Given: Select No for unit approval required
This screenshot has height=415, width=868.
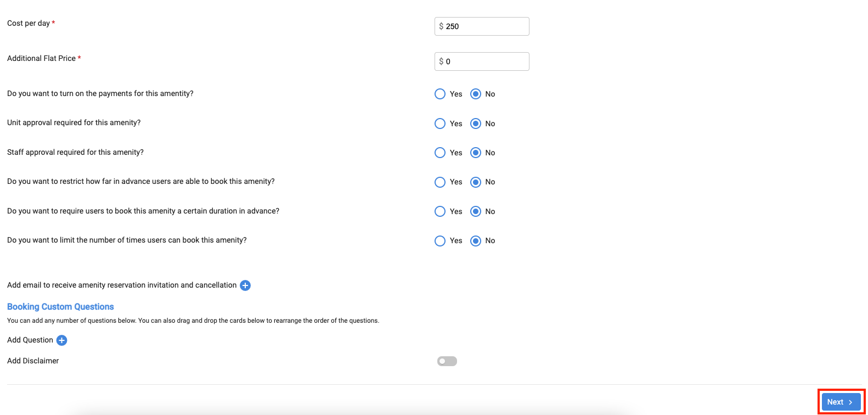Looking at the screenshot, I should point(476,124).
